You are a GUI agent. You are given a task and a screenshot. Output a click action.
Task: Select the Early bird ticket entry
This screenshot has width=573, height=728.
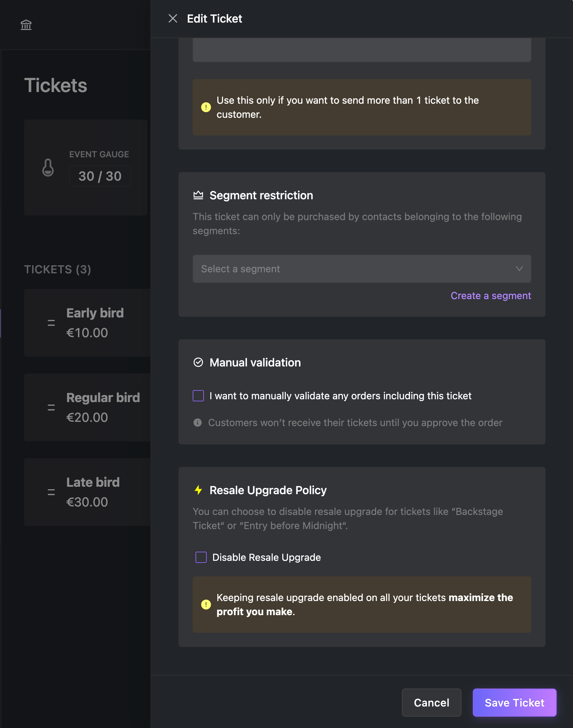[87, 323]
